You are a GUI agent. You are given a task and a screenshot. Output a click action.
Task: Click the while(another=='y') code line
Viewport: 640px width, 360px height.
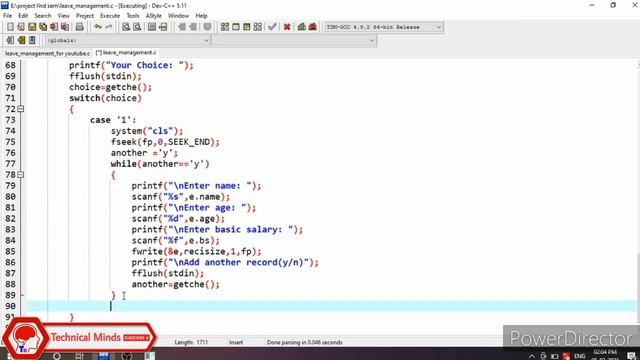point(160,164)
